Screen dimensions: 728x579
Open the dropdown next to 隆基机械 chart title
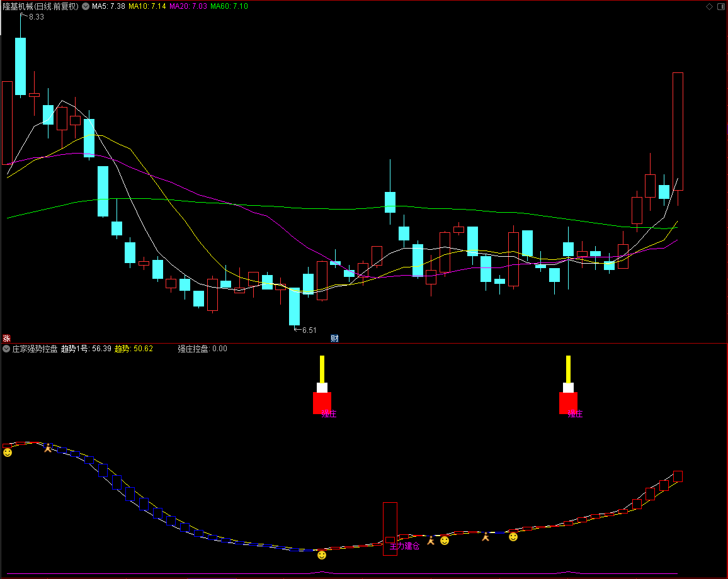86,6
